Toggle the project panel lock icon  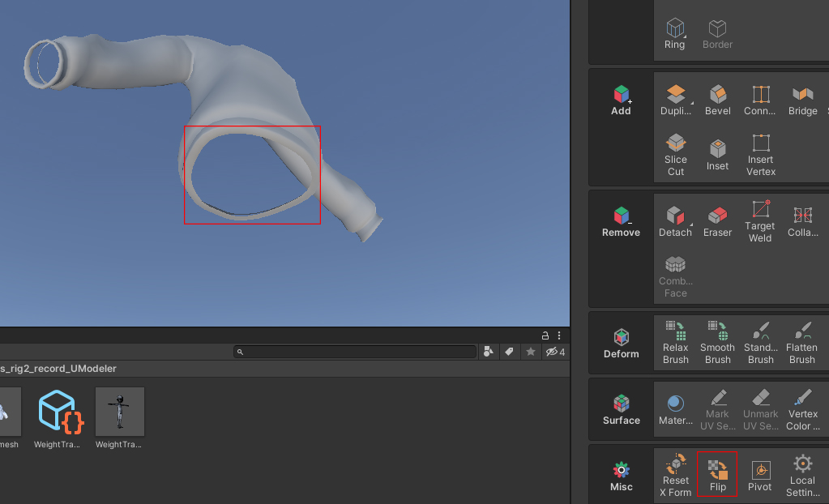point(545,335)
